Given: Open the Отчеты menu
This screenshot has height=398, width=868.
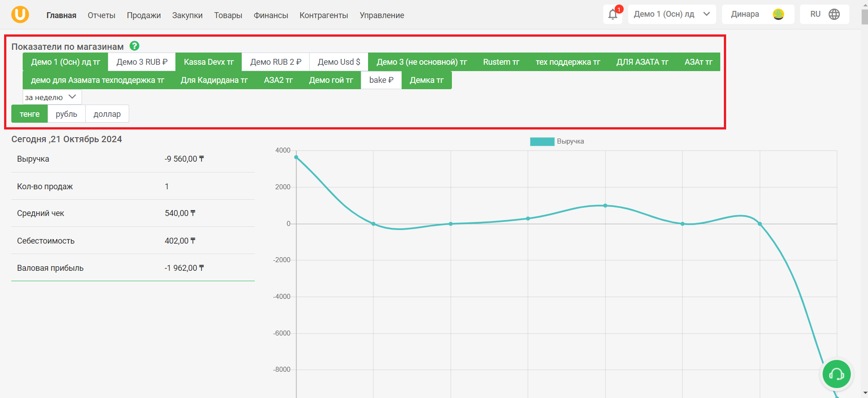Looking at the screenshot, I should [x=102, y=15].
